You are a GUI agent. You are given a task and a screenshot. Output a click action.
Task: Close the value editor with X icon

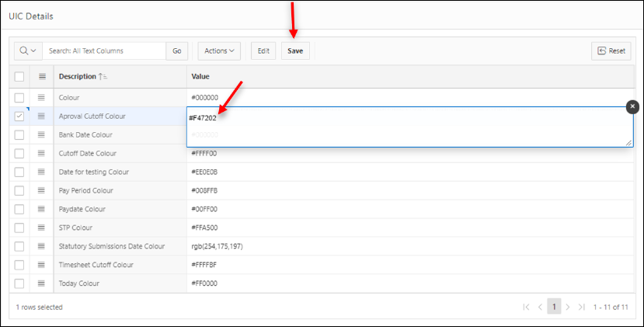[x=632, y=106]
